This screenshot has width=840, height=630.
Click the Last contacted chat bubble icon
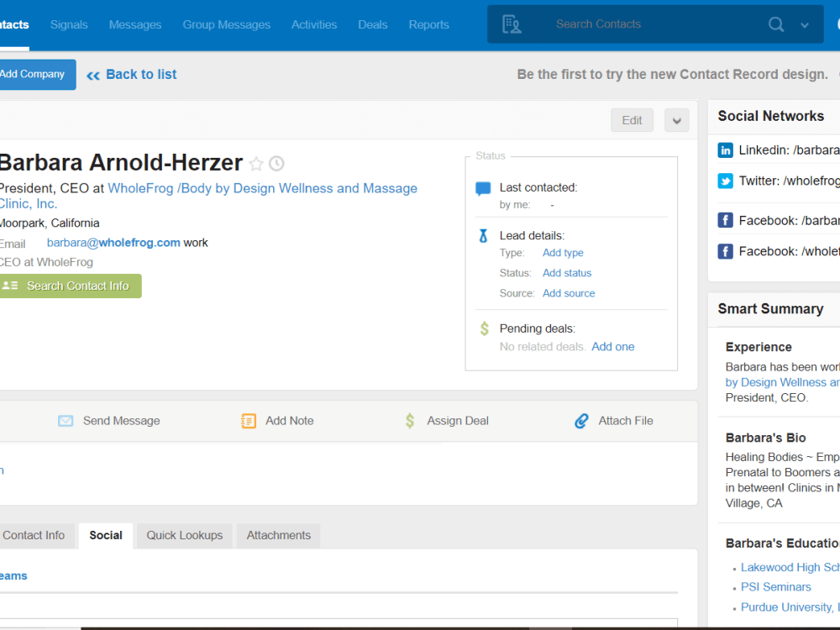[483, 188]
